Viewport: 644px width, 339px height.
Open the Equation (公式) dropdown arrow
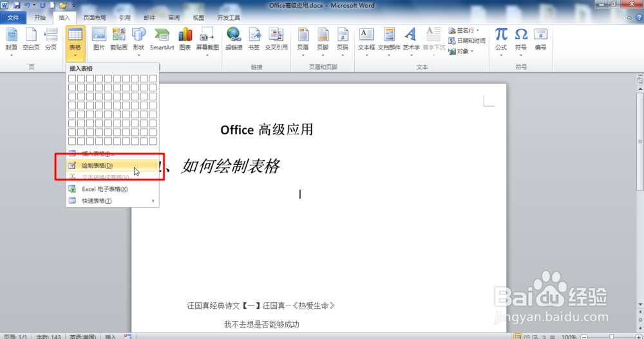tap(501, 55)
